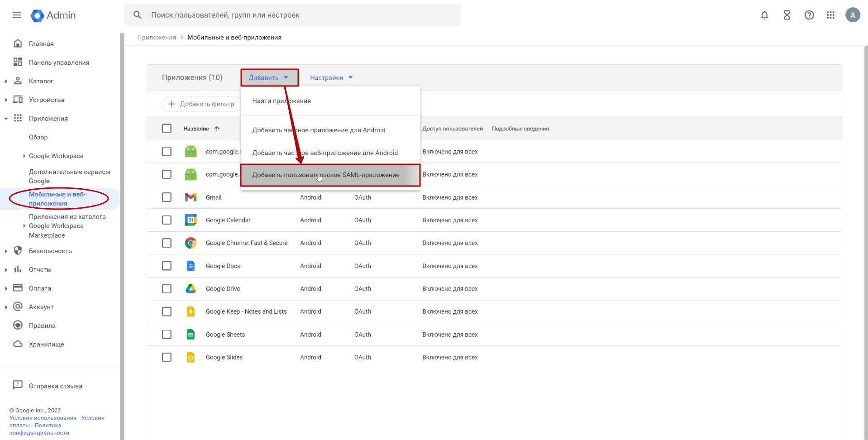The width and height of the screenshot is (868, 440).
Task: Choose Добавить пользовательское SAML-приложение menu item
Action: tap(326, 175)
